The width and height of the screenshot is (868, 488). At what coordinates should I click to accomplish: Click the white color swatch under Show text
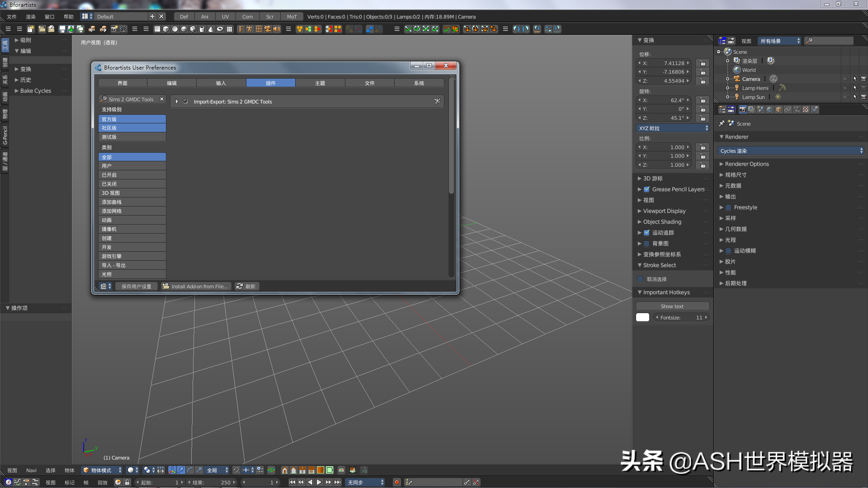click(642, 317)
